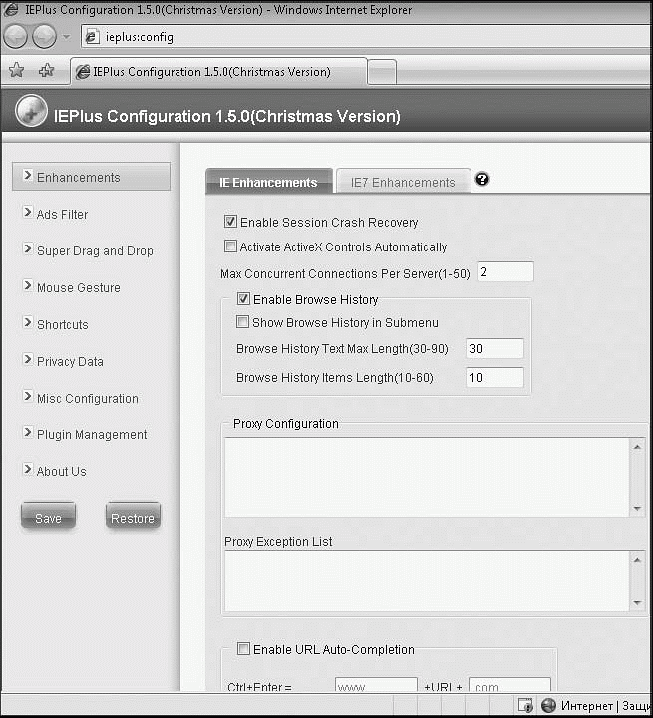The image size is (653, 718).
Task: Click the arrow icon beside Enhancements
Action: pos(27,175)
